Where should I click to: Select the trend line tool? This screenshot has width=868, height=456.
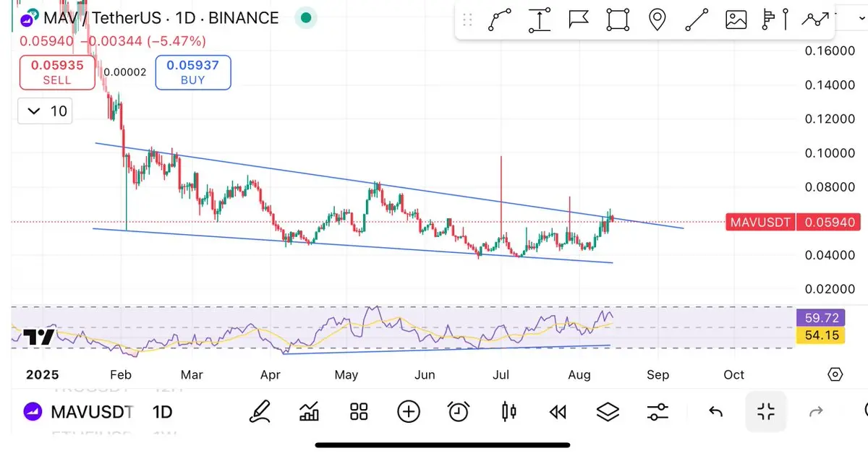pyautogui.click(x=697, y=20)
